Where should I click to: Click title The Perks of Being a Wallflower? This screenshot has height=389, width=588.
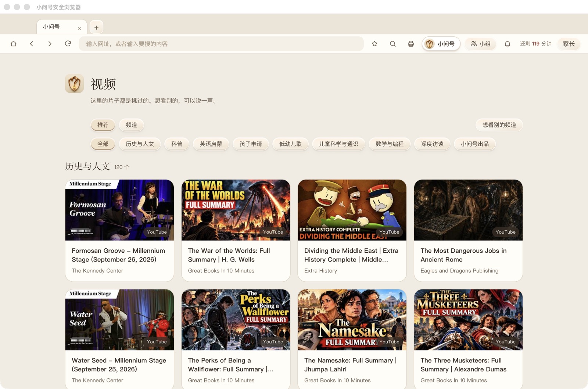click(x=230, y=365)
